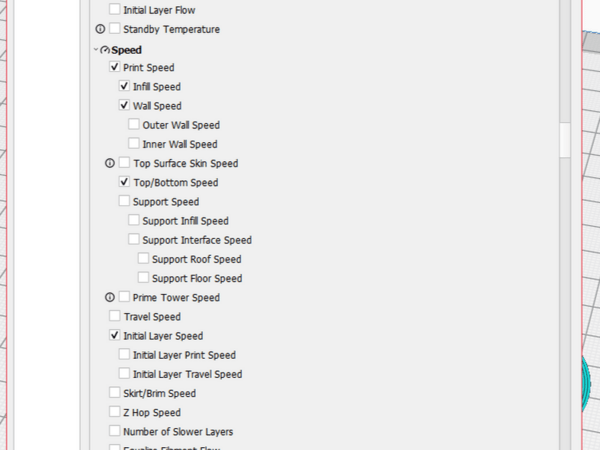Disable Infill Speed visibility
The image size is (600, 450).
click(124, 87)
